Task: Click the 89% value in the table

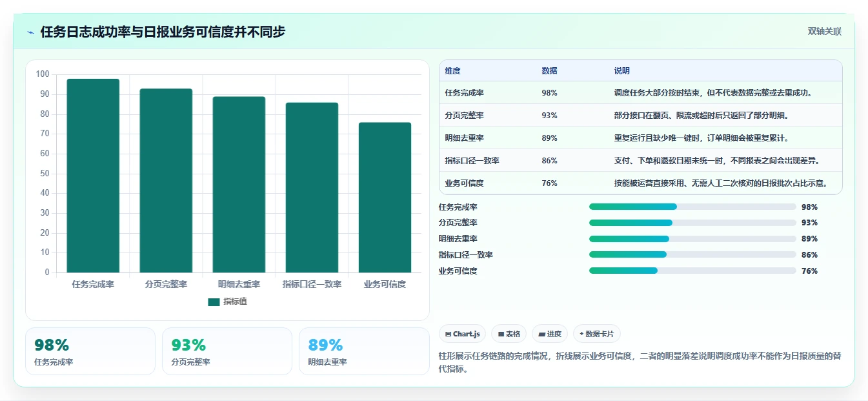Action: [549, 138]
